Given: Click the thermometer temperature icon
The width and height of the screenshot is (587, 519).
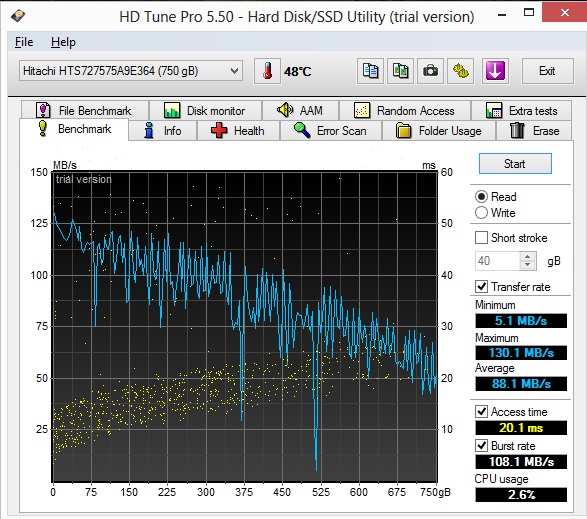Looking at the screenshot, I should click(x=267, y=71).
